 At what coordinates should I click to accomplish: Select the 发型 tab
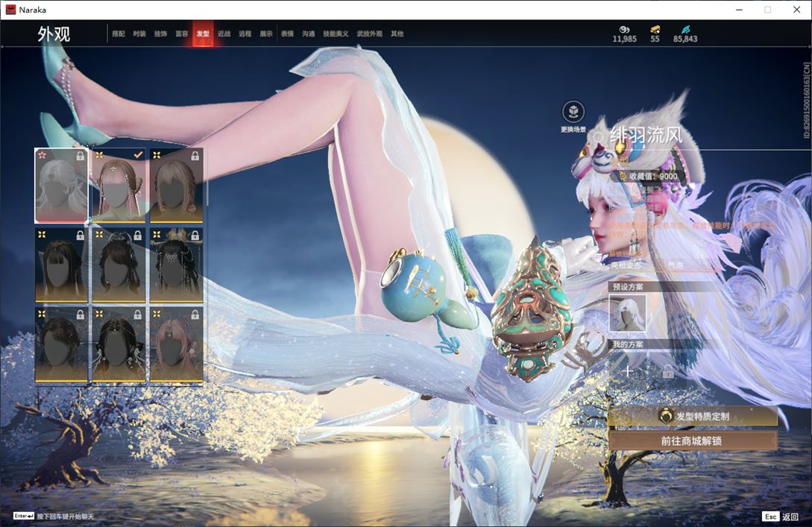(x=203, y=34)
